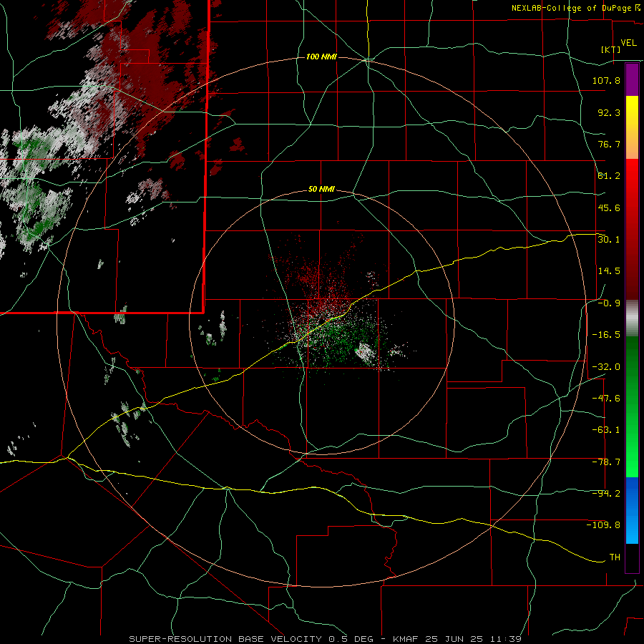Click the 14.5 legend value
The image size is (644, 644).
tap(609, 271)
